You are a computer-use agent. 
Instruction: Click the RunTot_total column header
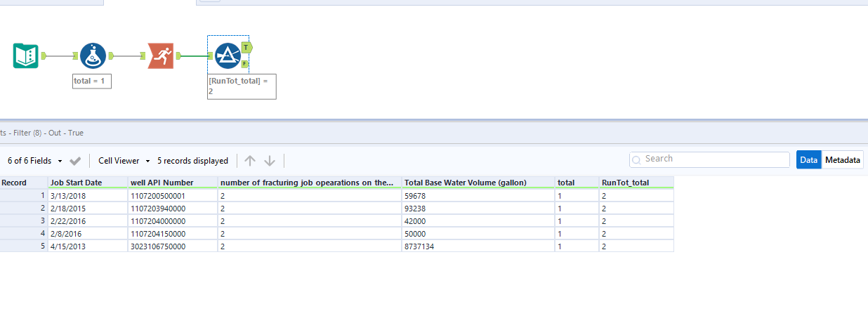625,183
